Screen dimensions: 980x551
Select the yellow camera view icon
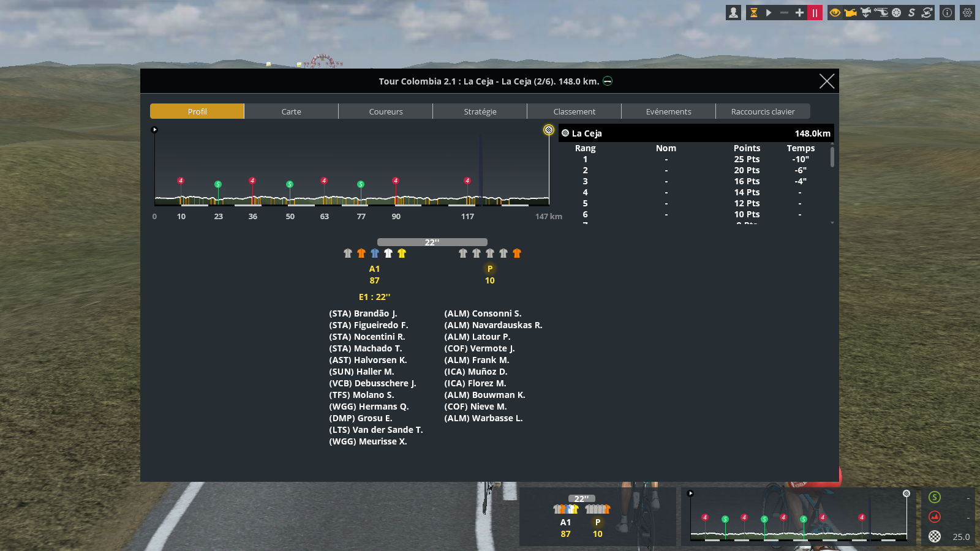point(850,12)
